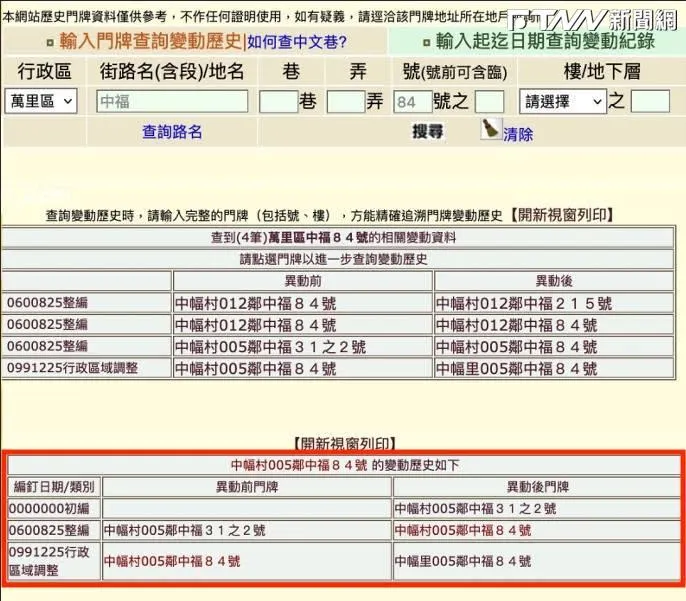The image size is (686, 601).
Task: Click the broom icon beside 清除
Action: (x=491, y=129)
